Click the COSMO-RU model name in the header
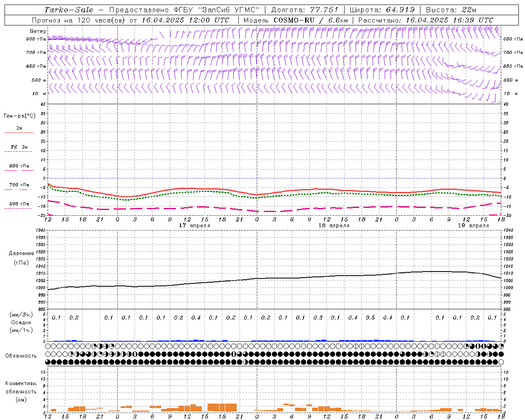525x420 pixels. (294, 20)
